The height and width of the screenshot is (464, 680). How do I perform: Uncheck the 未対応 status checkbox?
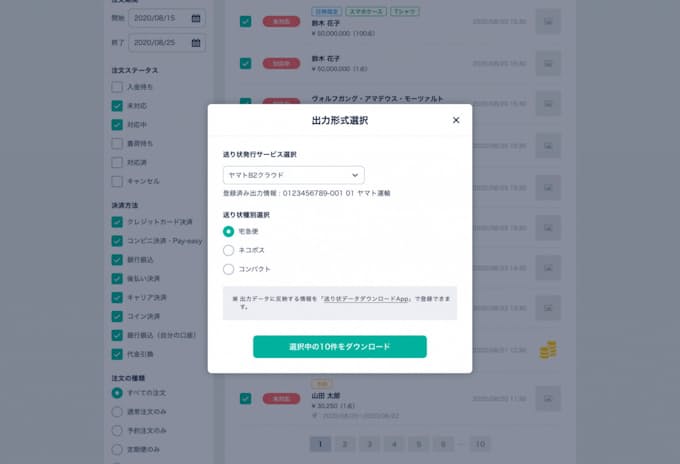pyautogui.click(x=117, y=106)
